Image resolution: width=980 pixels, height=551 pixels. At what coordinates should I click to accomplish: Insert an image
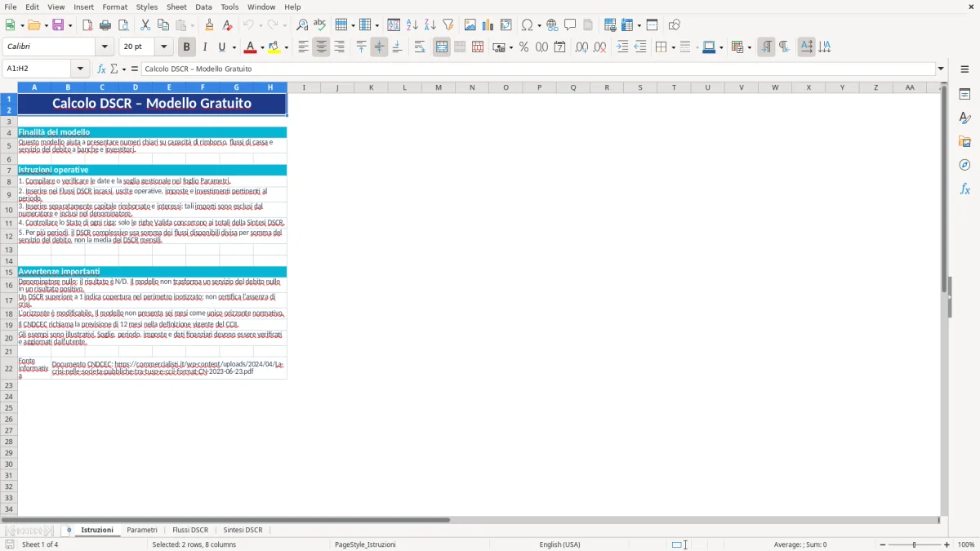click(x=470, y=25)
